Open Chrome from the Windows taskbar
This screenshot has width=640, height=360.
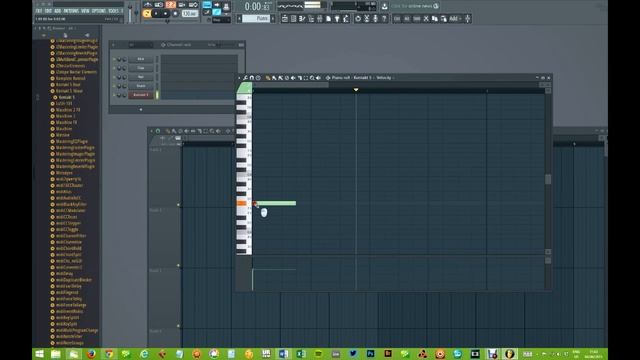pyautogui.click(x=109, y=354)
